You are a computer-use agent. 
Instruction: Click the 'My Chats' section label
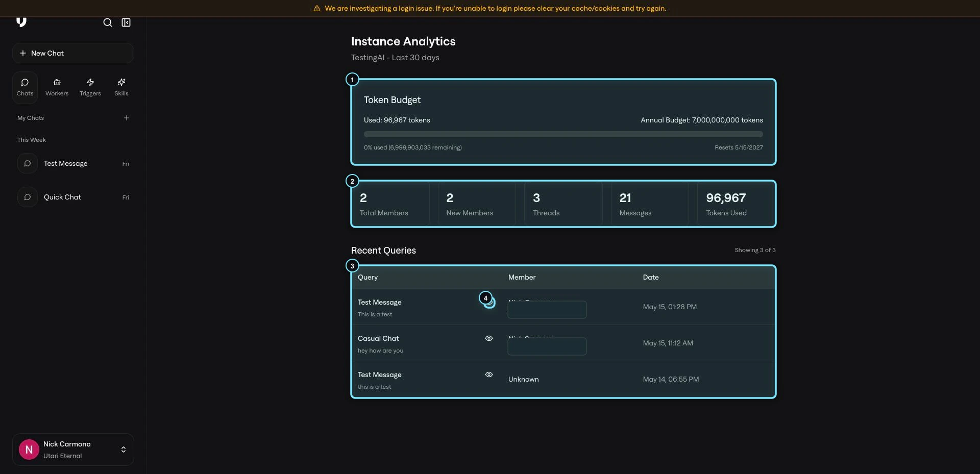tap(31, 118)
